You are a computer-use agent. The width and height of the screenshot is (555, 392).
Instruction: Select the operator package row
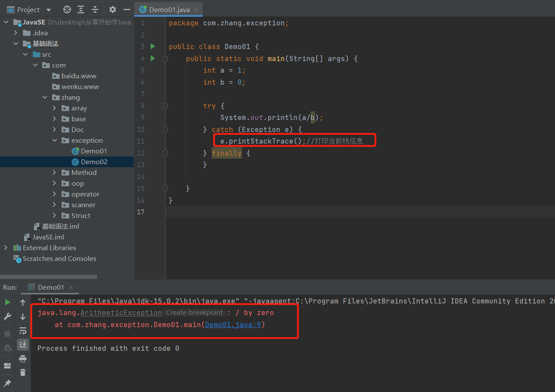(67, 194)
